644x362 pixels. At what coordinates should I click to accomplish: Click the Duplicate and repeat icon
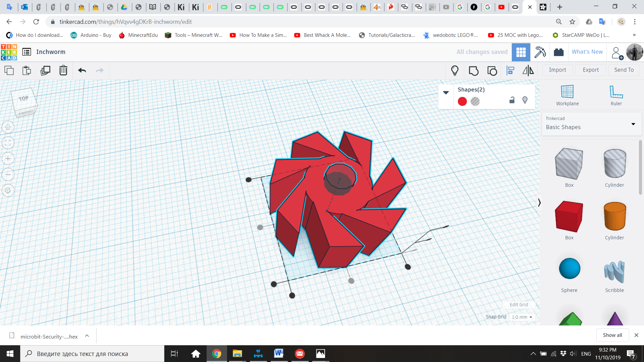pyautogui.click(x=45, y=70)
